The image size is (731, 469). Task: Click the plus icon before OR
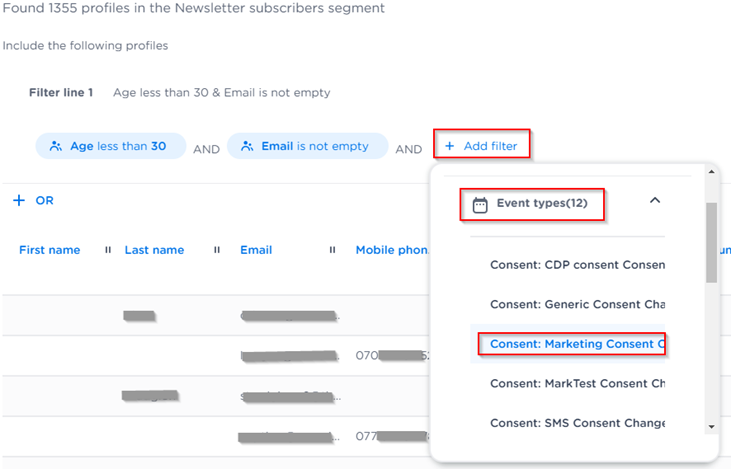pos(18,201)
